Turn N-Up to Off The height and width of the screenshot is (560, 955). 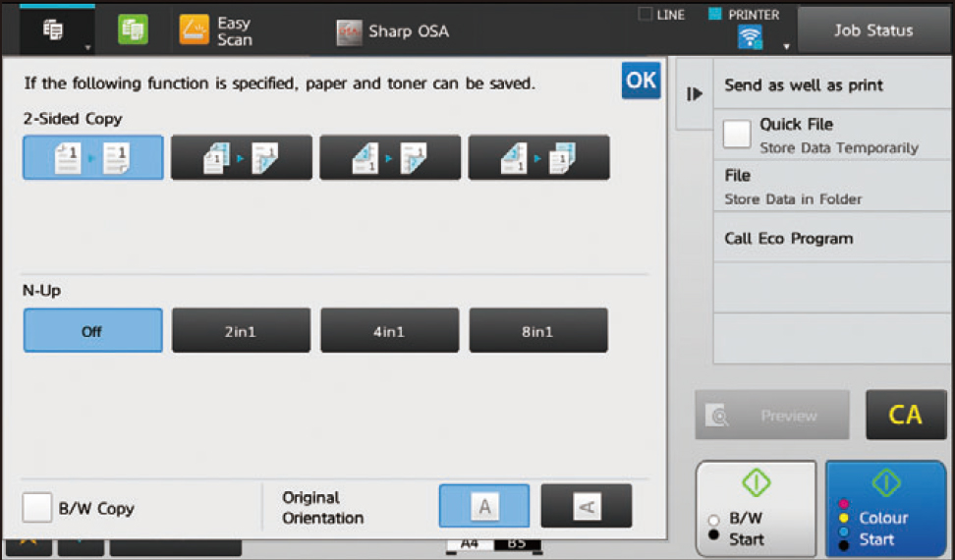(x=92, y=331)
